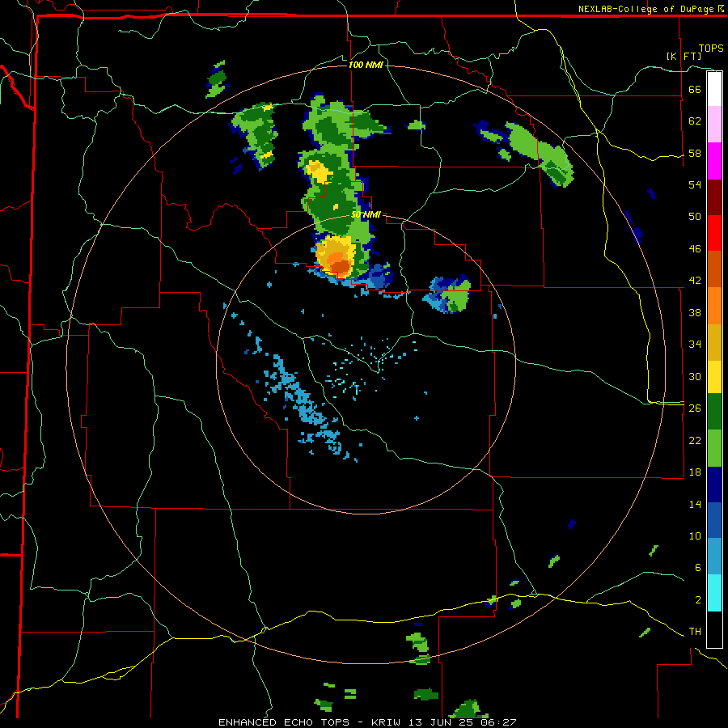Click the white swatch in the tops legend
The width and height of the screenshot is (728, 728).
(x=714, y=89)
